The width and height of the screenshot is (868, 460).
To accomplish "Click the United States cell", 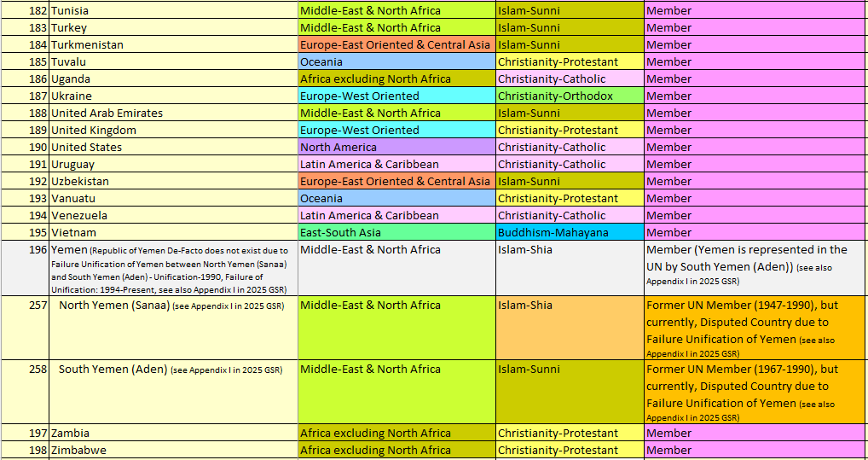I will pyautogui.click(x=174, y=147).
